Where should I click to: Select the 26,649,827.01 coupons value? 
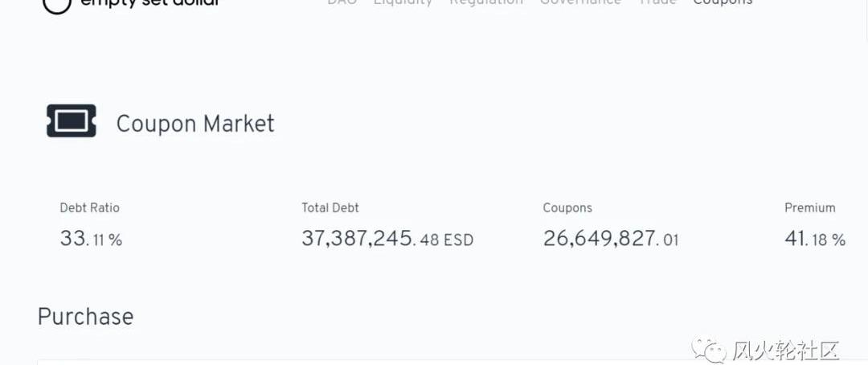[x=611, y=239]
